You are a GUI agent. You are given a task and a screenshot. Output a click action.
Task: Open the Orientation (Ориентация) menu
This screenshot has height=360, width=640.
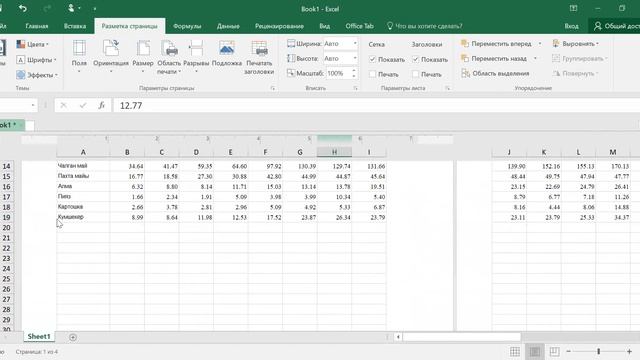[111, 56]
